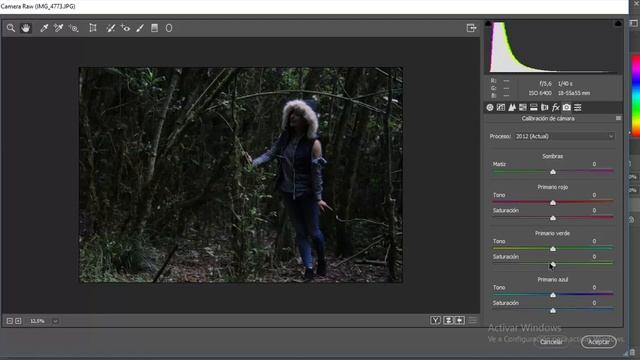Open the zoom level dropdown arrow

[x=55, y=321]
